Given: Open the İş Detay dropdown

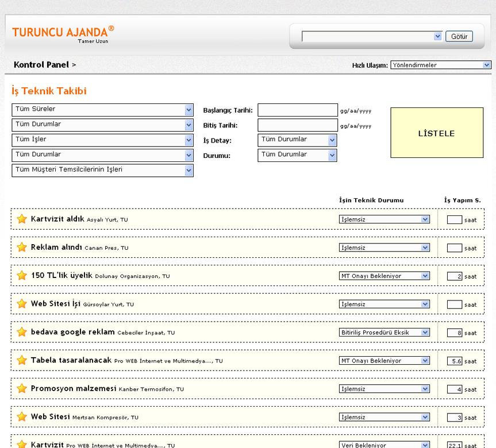Looking at the screenshot, I should coord(297,140).
